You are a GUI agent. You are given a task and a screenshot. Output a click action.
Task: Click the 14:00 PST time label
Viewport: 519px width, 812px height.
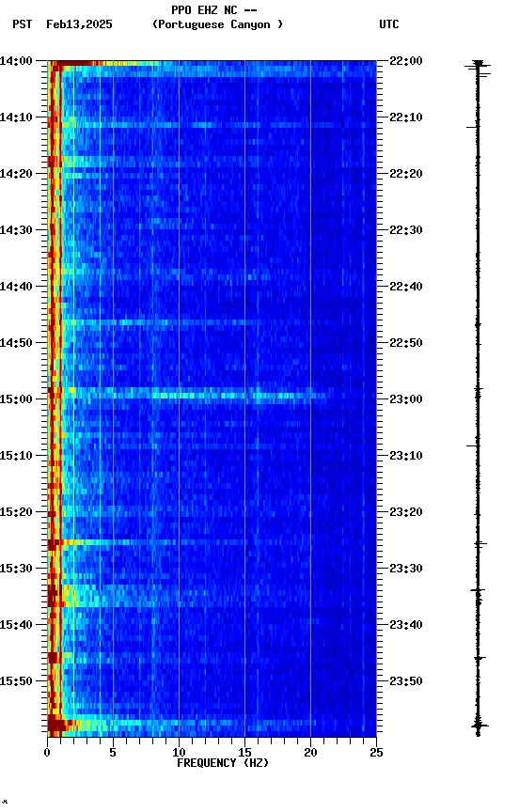pos(16,61)
